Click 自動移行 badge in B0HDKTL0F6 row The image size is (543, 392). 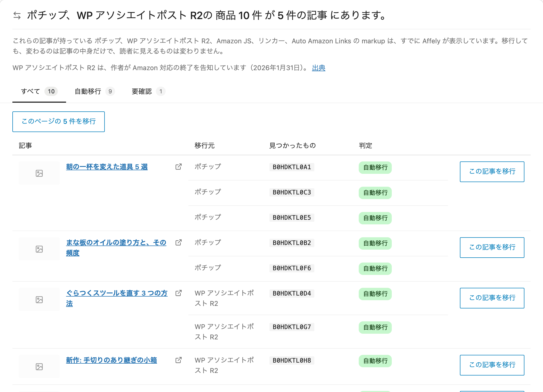click(375, 269)
